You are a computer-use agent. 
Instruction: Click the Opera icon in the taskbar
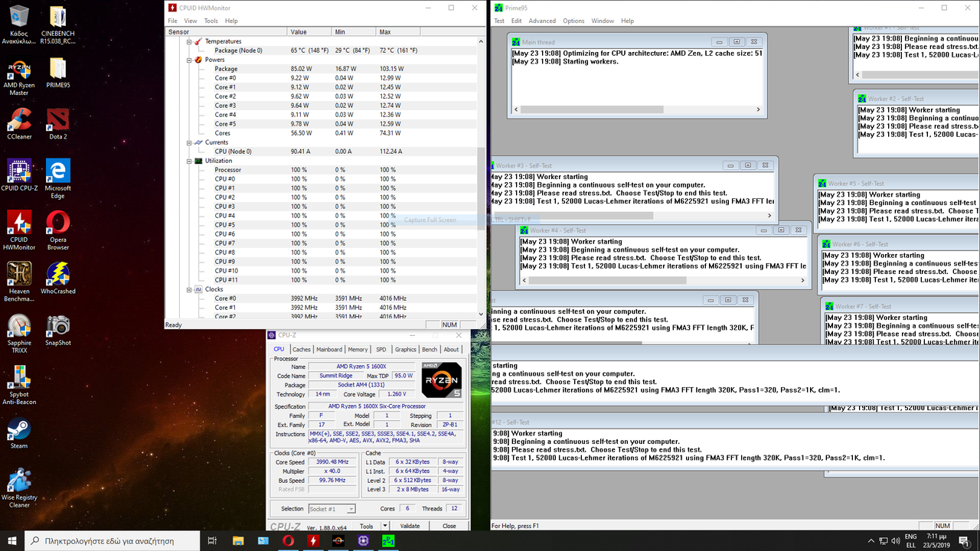(x=288, y=540)
